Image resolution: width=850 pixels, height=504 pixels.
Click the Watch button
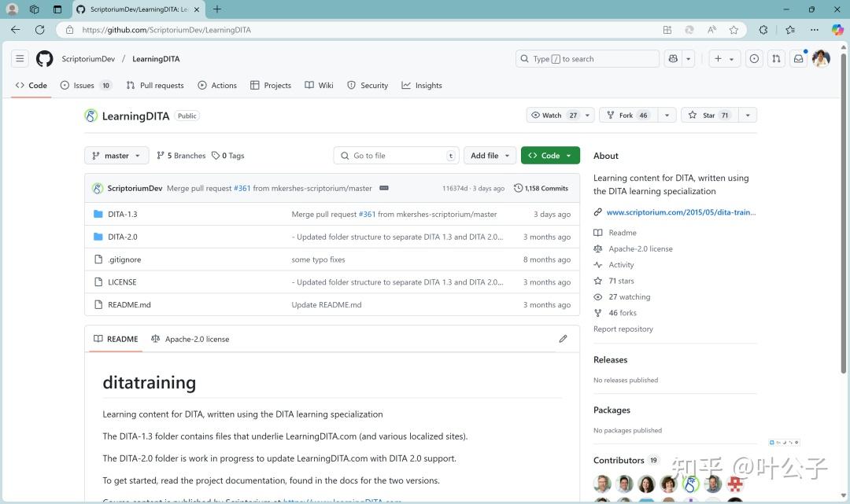[554, 116]
